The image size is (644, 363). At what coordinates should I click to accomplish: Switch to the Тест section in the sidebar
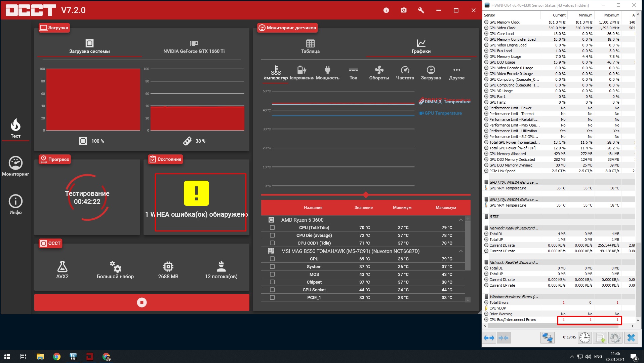pyautogui.click(x=15, y=129)
